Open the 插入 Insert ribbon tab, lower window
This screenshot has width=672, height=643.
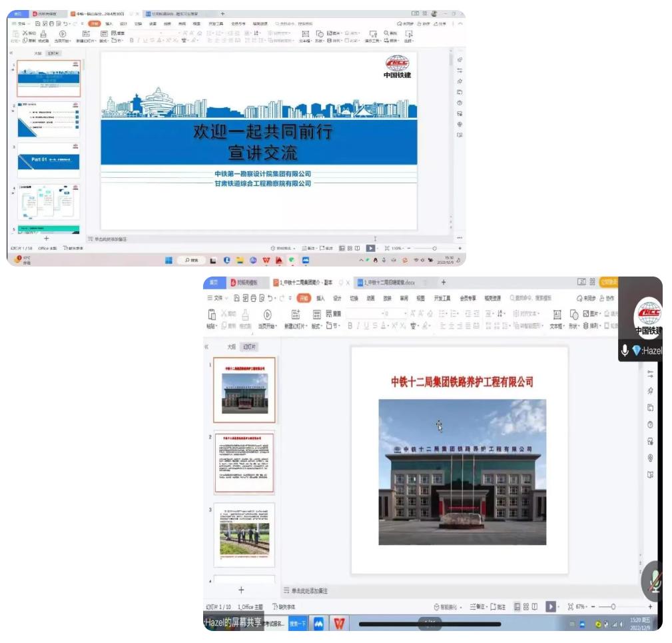pos(320,298)
